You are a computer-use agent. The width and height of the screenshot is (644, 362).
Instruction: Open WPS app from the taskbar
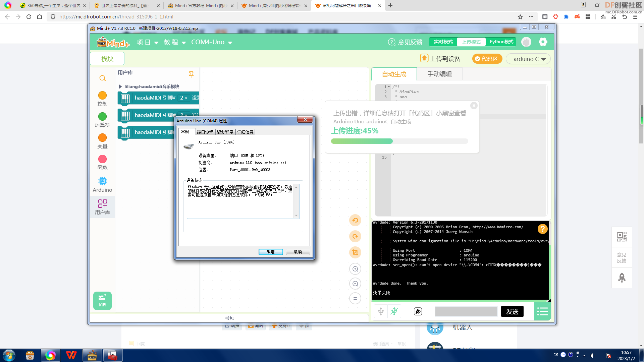pyautogui.click(x=71, y=355)
